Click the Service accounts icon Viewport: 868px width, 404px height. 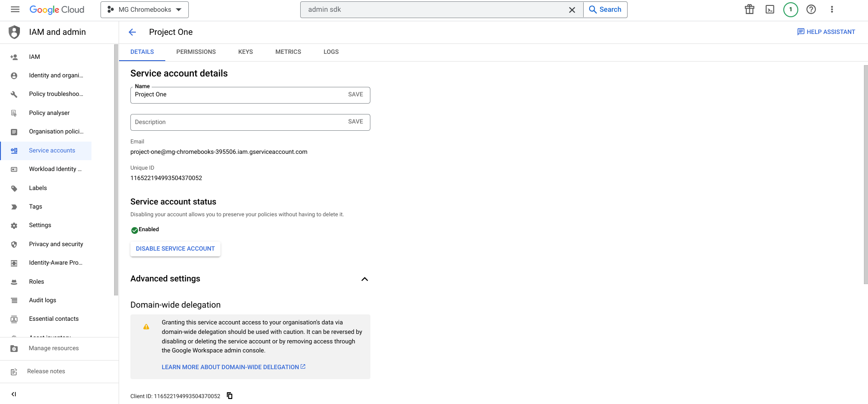[x=14, y=151]
